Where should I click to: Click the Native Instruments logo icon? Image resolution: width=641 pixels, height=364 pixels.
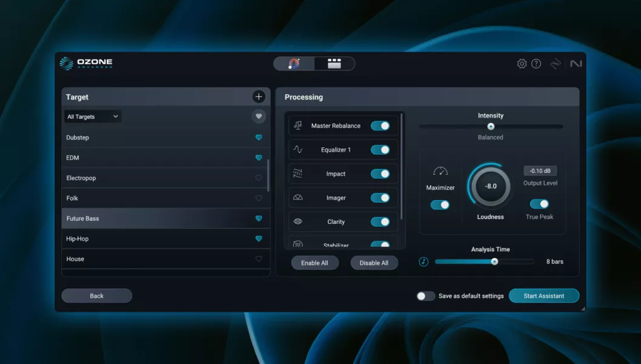click(x=575, y=64)
